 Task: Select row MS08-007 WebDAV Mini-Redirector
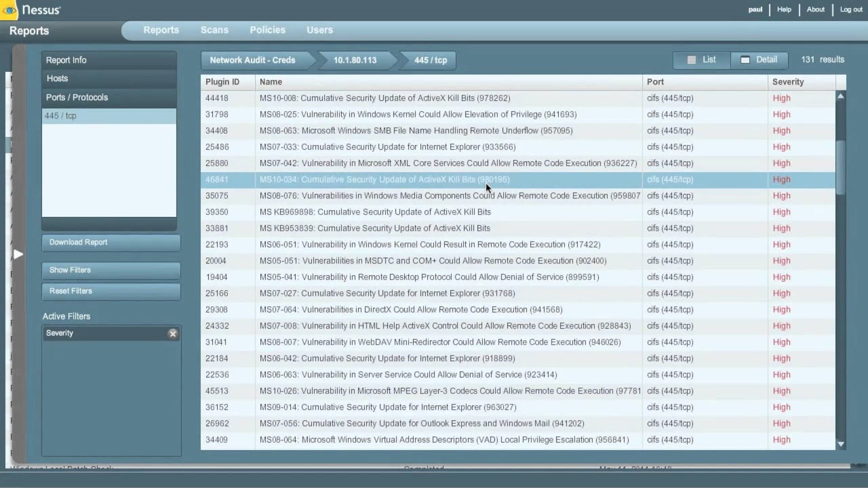[x=518, y=342]
